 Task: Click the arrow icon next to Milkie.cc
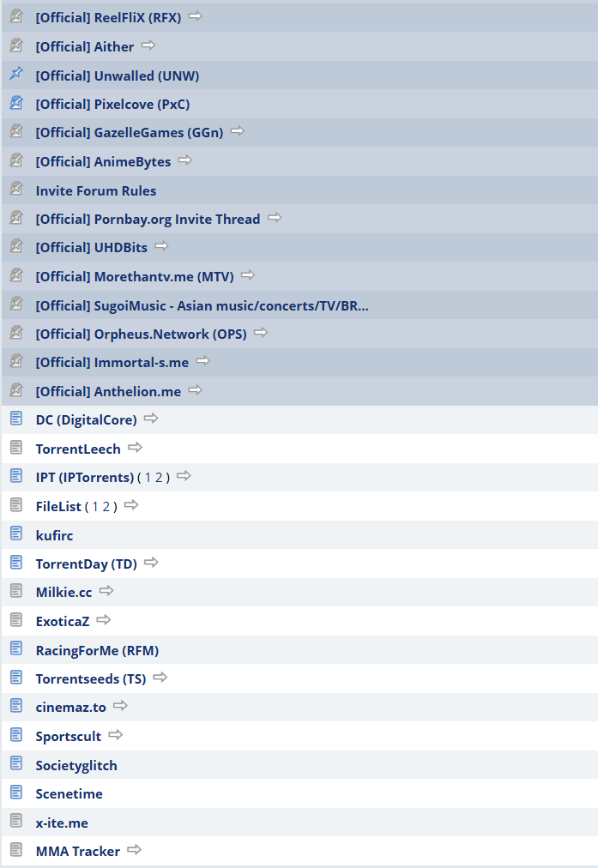106,591
